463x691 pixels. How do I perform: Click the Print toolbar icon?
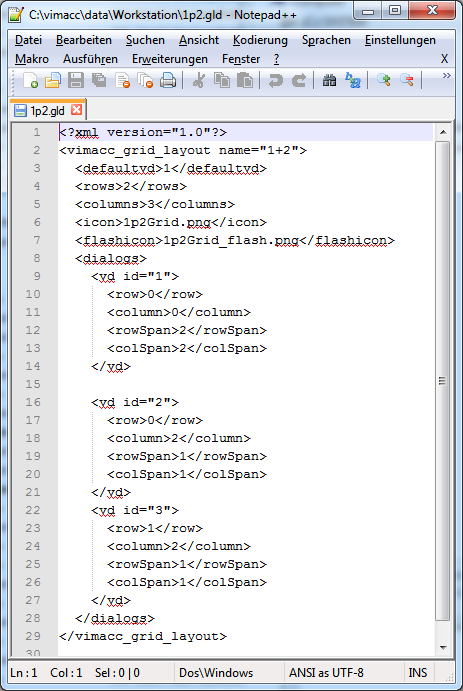168,81
